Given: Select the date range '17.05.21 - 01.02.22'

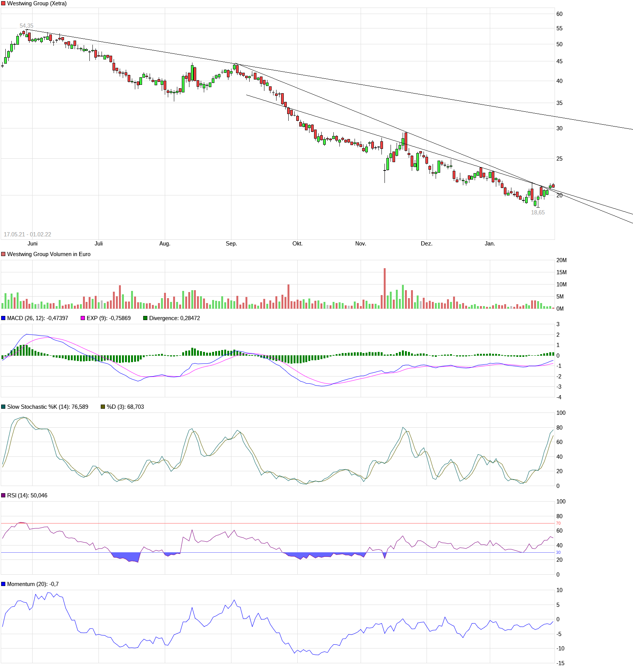Looking at the screenshot, I should click(x=27, y=234).
